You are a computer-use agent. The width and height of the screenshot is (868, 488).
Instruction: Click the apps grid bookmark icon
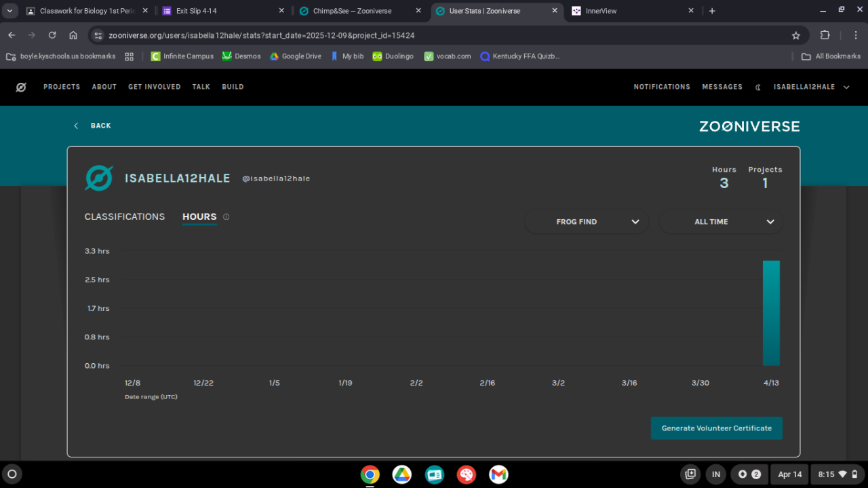130,56
